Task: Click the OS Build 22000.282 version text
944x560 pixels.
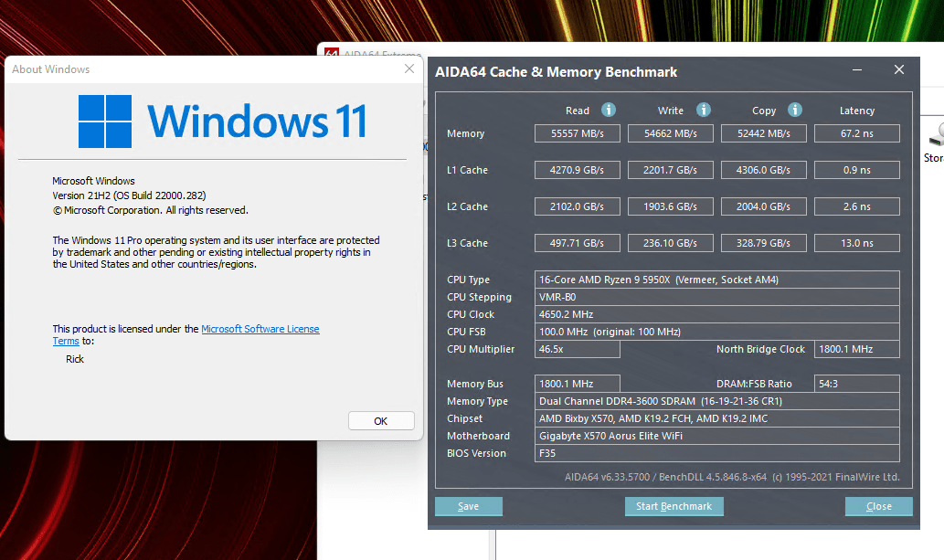Action: 129,195
